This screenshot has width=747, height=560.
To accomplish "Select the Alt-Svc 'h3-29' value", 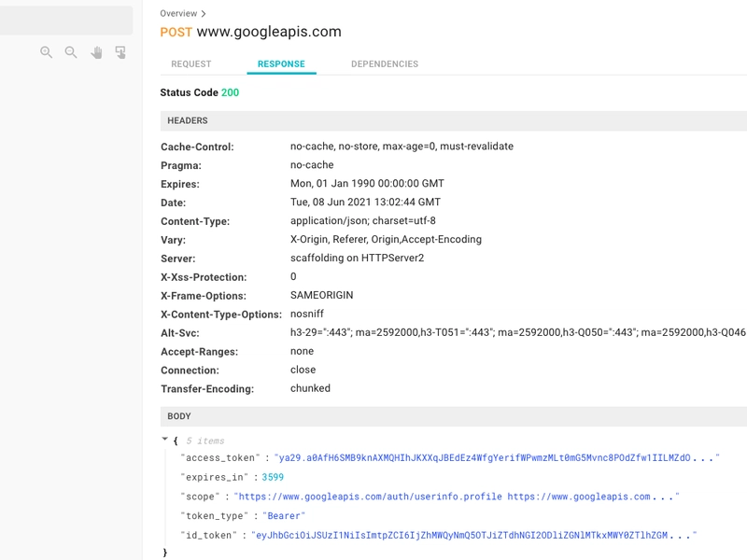I will pos(518,332).
